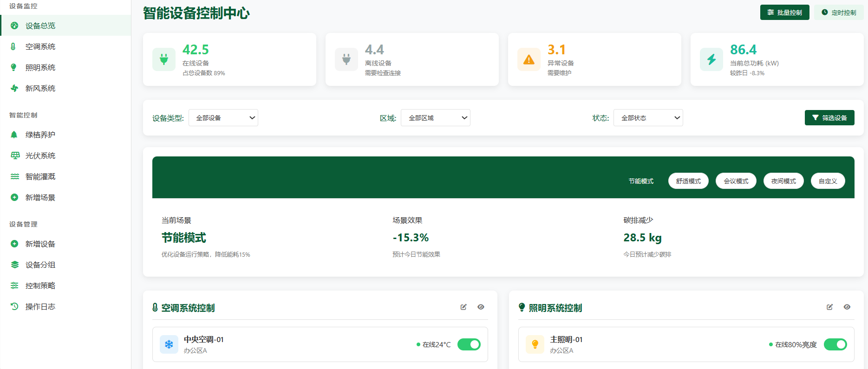The height and width of the screenshot is (369, 868).
Task: Click edit icon in 照明系统控制 panel
Action: pos(829,307)
